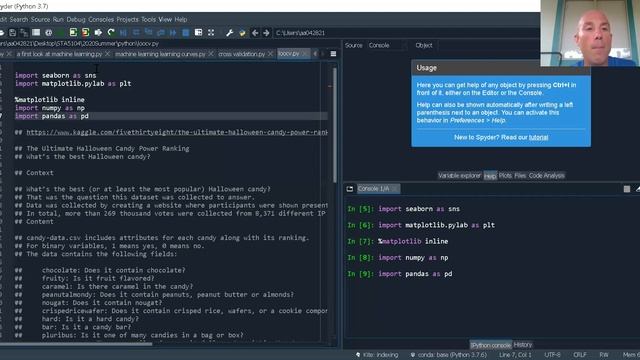Switch to 'a first look at machine learning.py' tab

(x=59, y=54)
